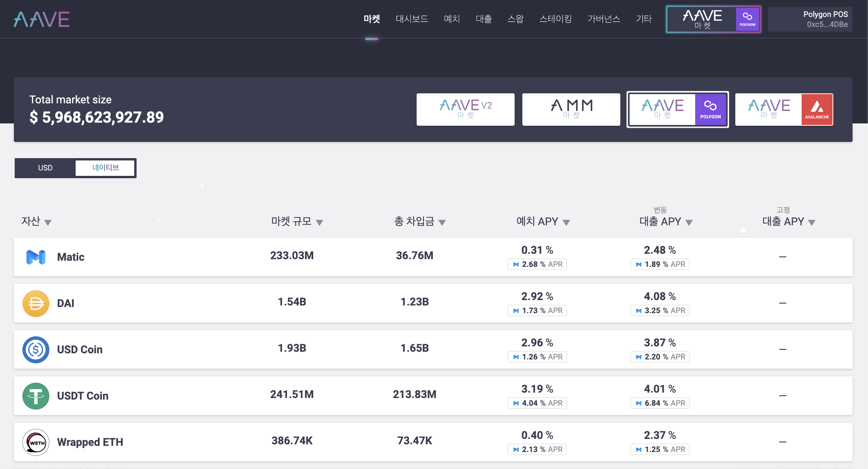Click the Polygon POS wallet address button
This screenshot has height=469, width=868.
coord(810,19)
